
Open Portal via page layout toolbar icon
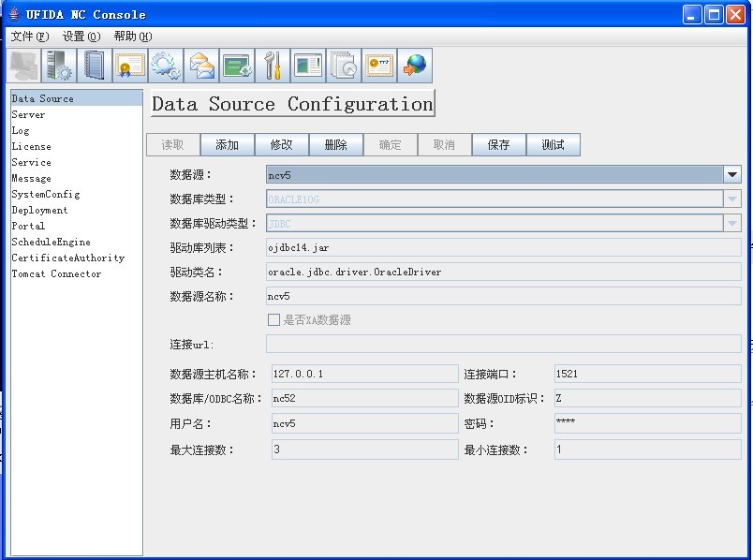(x=308, y=66)
